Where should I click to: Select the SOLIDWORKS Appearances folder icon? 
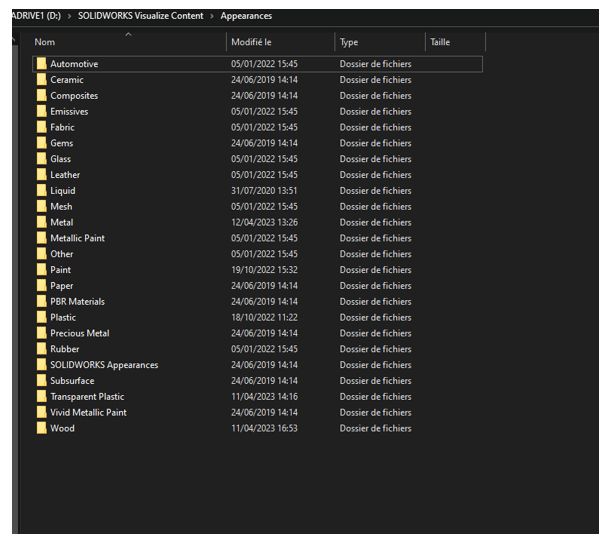pos(42,365)
